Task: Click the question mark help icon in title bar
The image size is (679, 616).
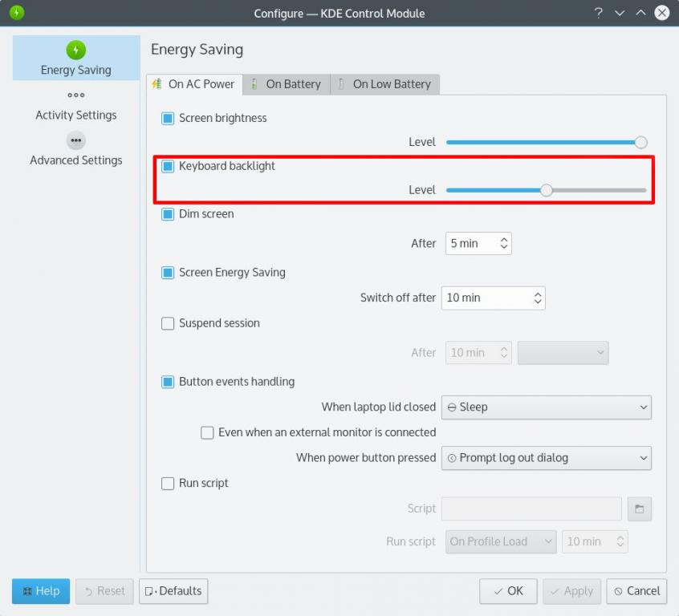Action: [x=598, y=13]
